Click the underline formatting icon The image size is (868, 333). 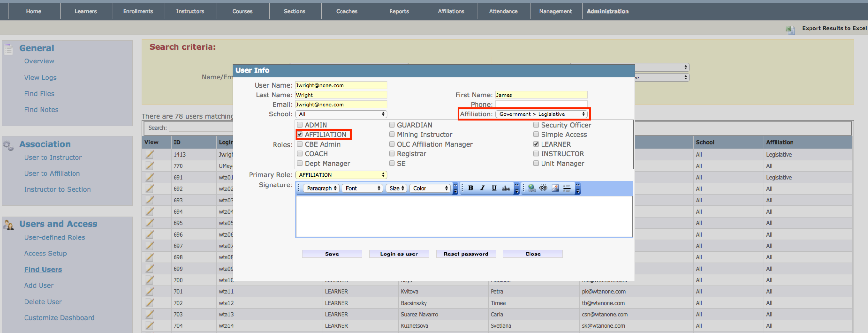click(x=493, y=188)
